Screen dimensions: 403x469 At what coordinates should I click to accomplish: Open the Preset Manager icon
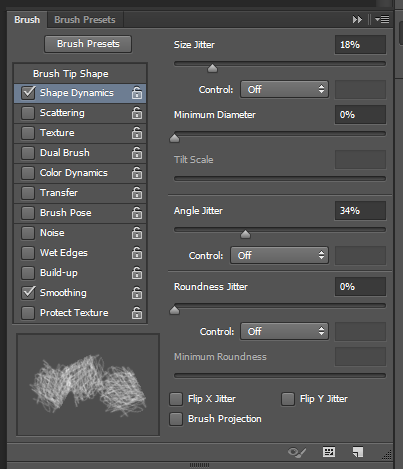coord(329,452)
